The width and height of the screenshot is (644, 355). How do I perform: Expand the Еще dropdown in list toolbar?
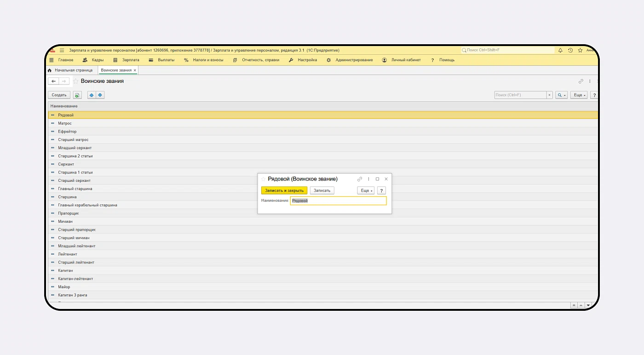[579, 95]
